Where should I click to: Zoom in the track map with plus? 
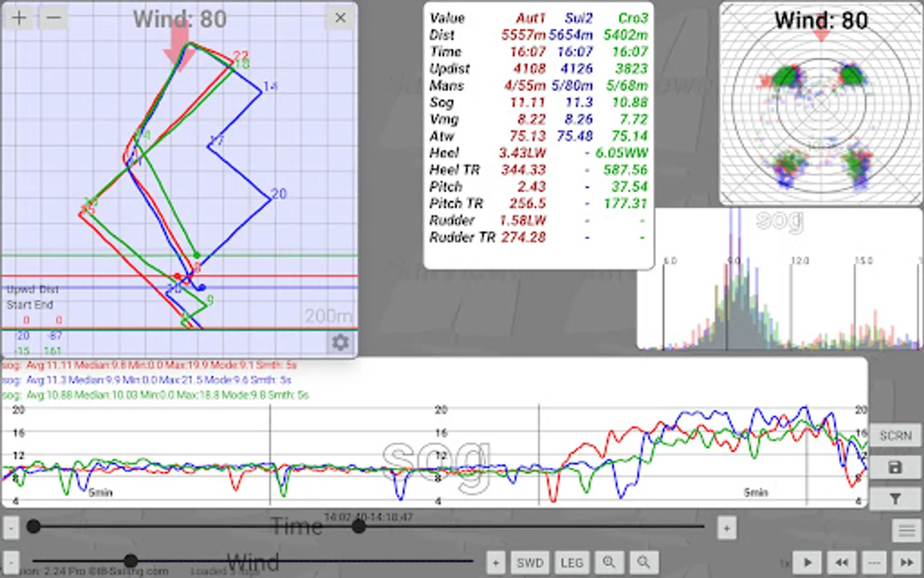coord(19,17)
